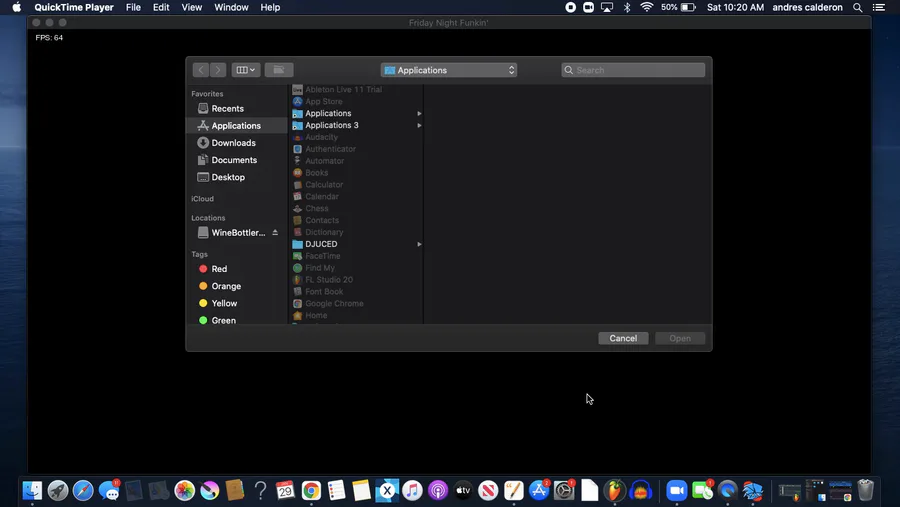This screenshot has width=900, height=507.
Task: Open the Window menu
Action: 231,7
